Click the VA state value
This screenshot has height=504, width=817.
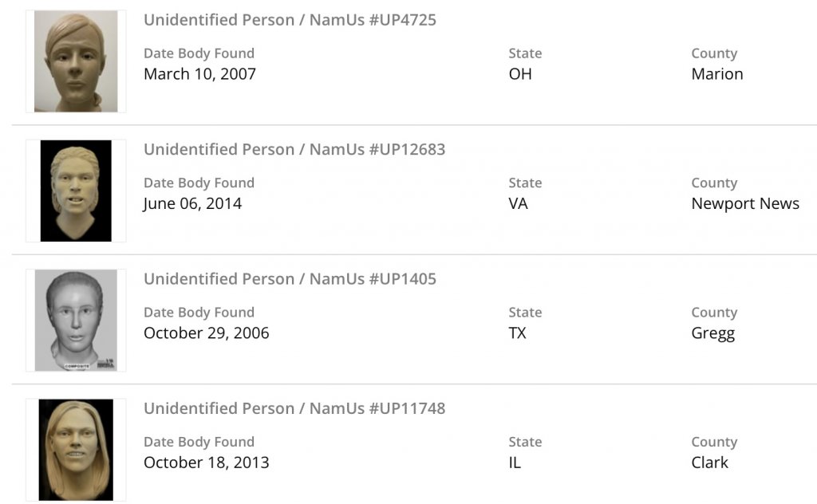[x=518, y=203]
